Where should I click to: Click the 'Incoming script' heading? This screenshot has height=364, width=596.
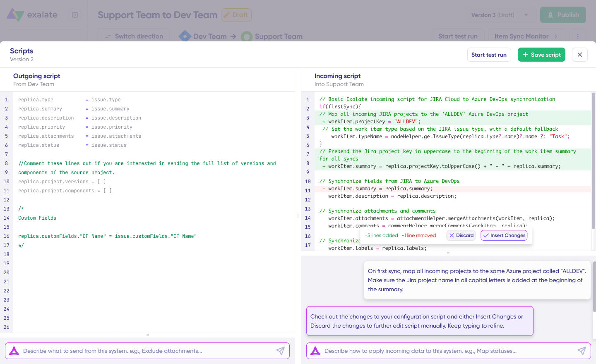(x=337, y=76)
